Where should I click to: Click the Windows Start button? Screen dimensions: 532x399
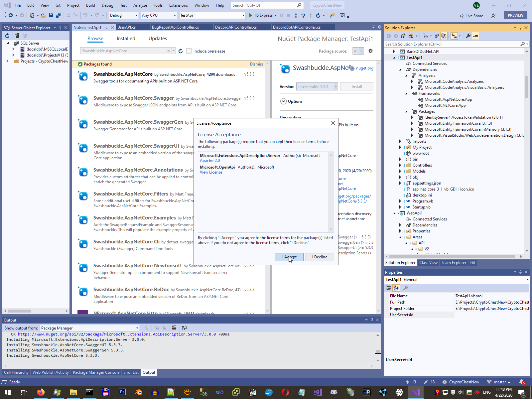[8, 392]
